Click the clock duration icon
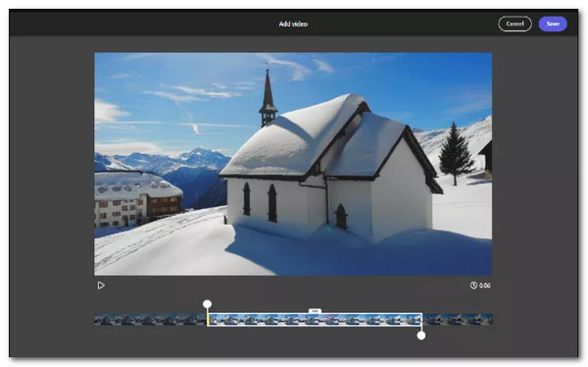 pos(473,286)
